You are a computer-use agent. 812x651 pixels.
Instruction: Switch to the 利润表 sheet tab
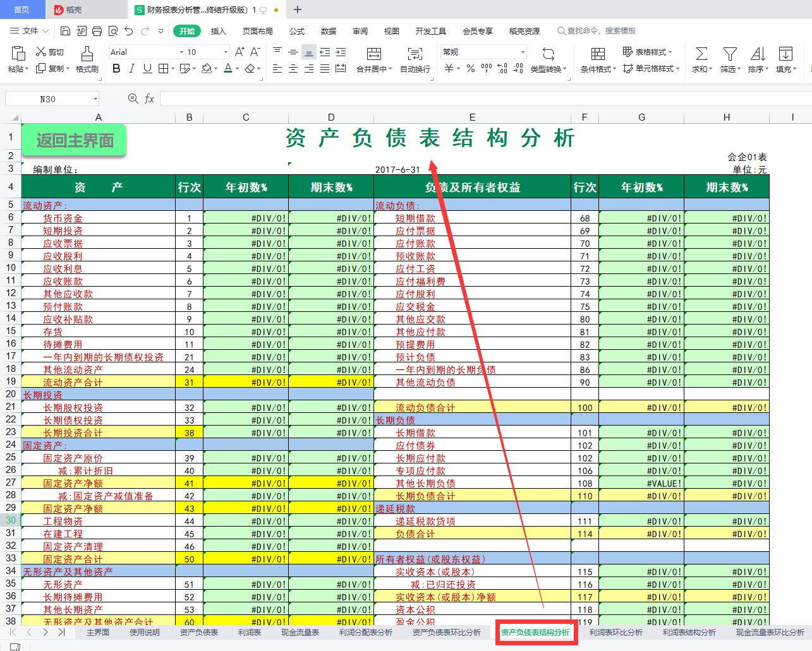[x=250, y=632]
